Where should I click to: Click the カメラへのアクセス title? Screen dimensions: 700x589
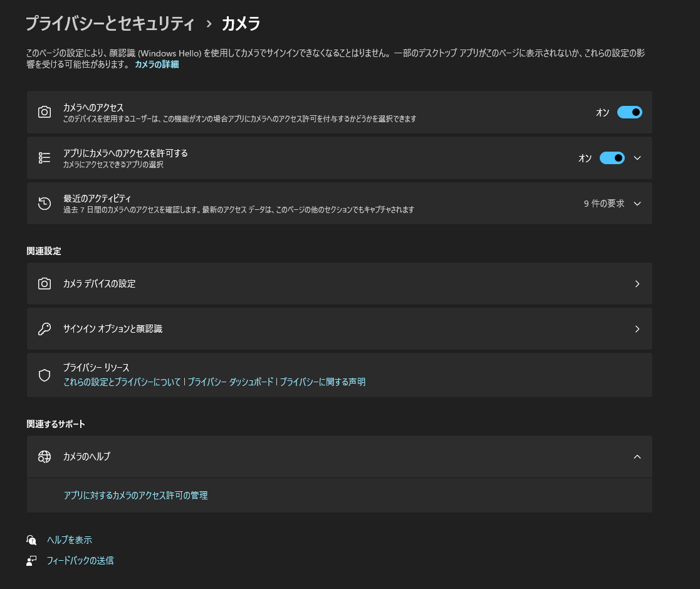point(93,108)
